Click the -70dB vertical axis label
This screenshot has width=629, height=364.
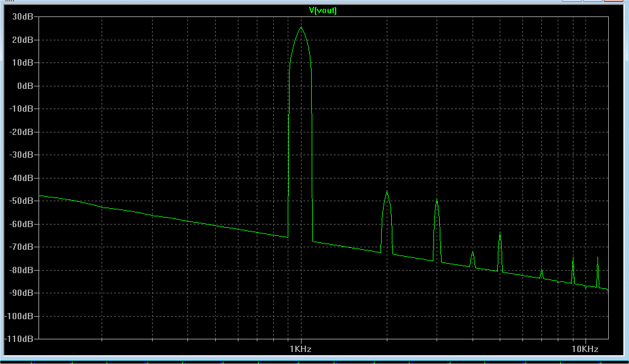(x=21, y=247)
